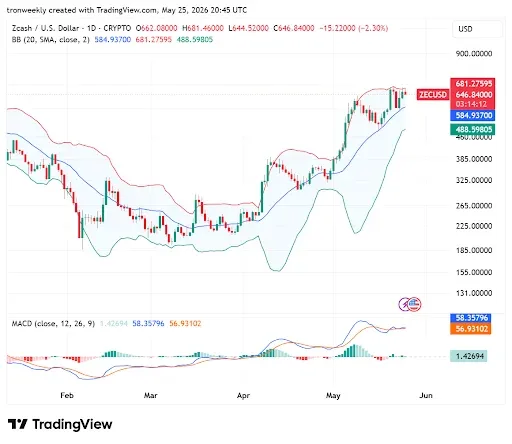The image size is (512, 444).
Task: Click the 56.93102 signal line value tag
Action: 470,329
